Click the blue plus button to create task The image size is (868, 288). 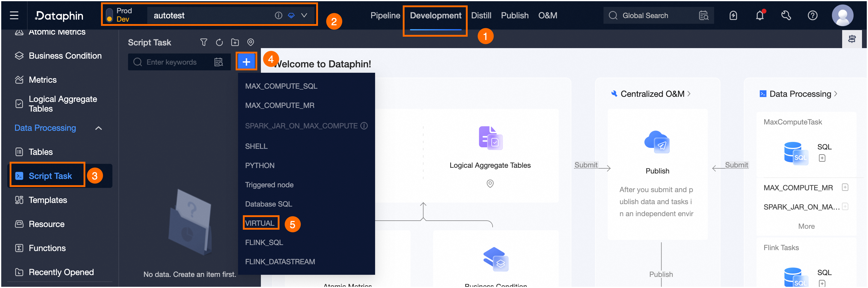tap(246, 62)
